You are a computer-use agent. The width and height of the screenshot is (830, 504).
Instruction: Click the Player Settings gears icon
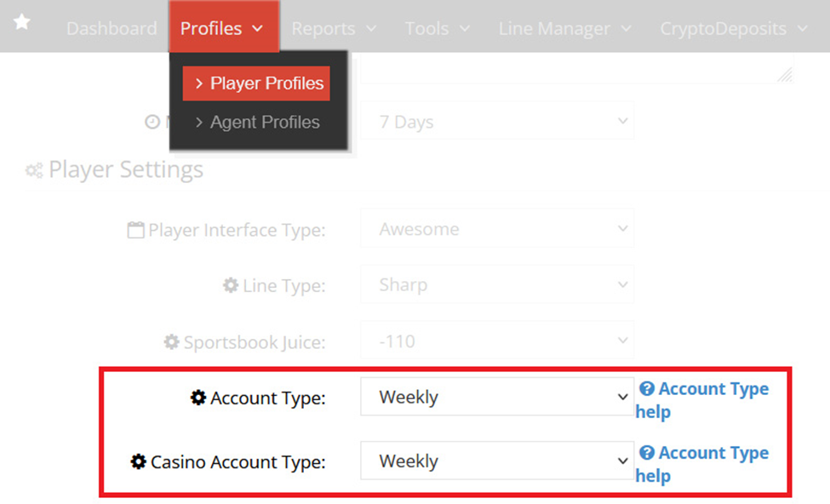click(x=34, y=170)
